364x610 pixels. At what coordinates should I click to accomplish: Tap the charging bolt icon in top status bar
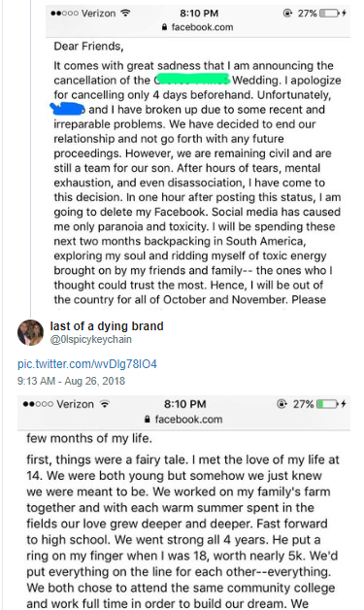tap(344, 14)
